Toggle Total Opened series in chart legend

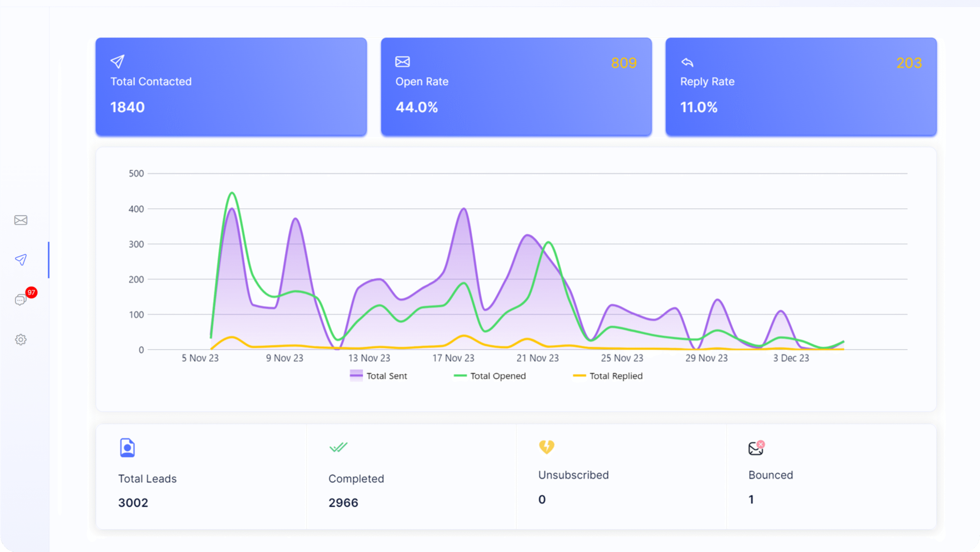[490, 376]
